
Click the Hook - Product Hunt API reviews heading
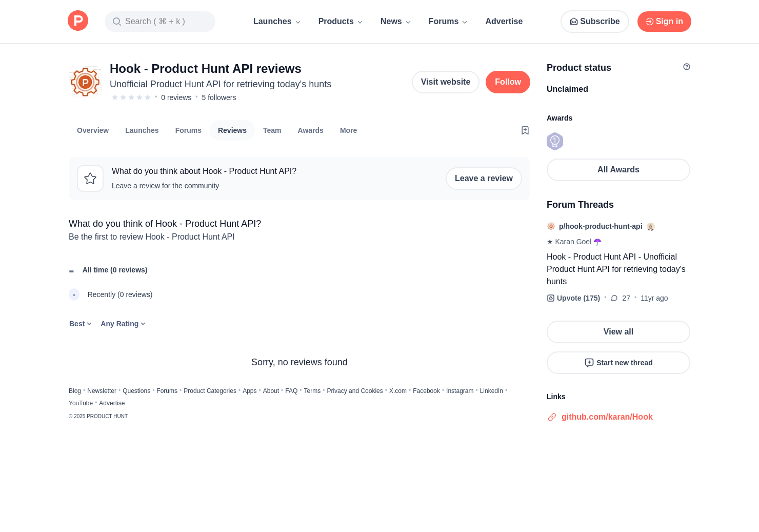tap(206, 69)
